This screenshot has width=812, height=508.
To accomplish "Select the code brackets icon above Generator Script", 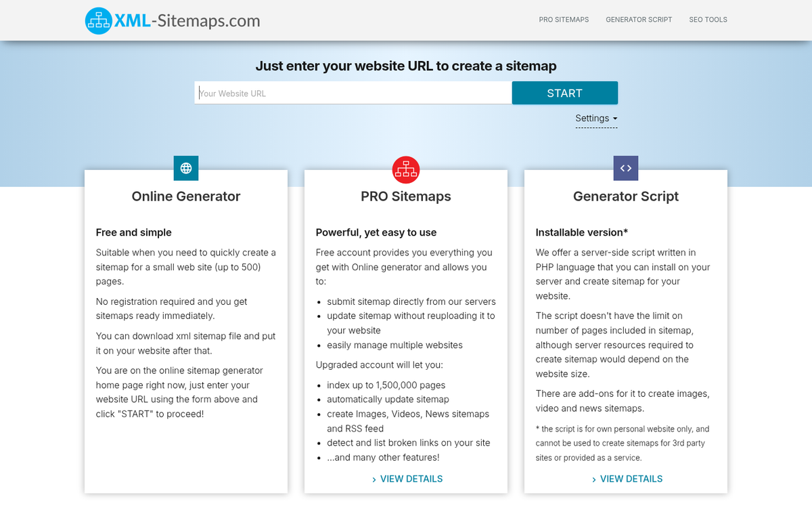I will click(x=625, y=168).
